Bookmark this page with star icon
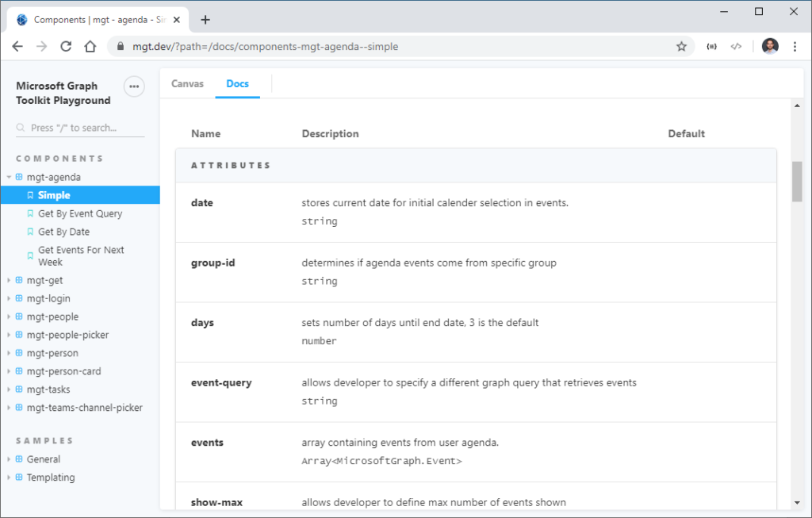This screenshot has width=812, height=518. [x=681, y=46]
